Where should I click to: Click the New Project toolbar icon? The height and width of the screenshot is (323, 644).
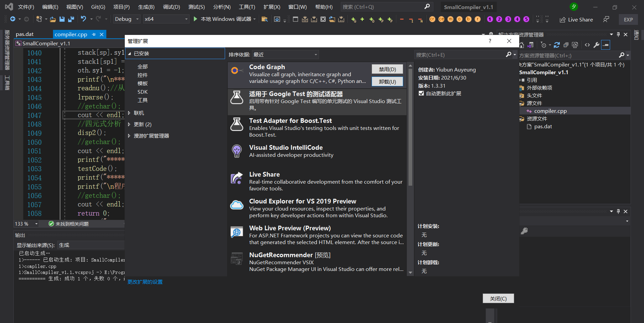coord(39,19)
